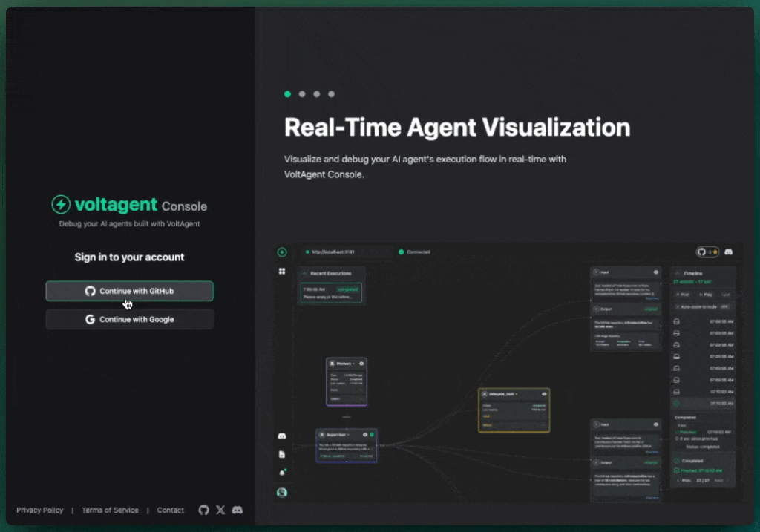The width and height of the screenshot is (760, 532).
Task: Toggle the eye icon on delegate_task node
Action: pyautogui.click(x=544, y=393)
